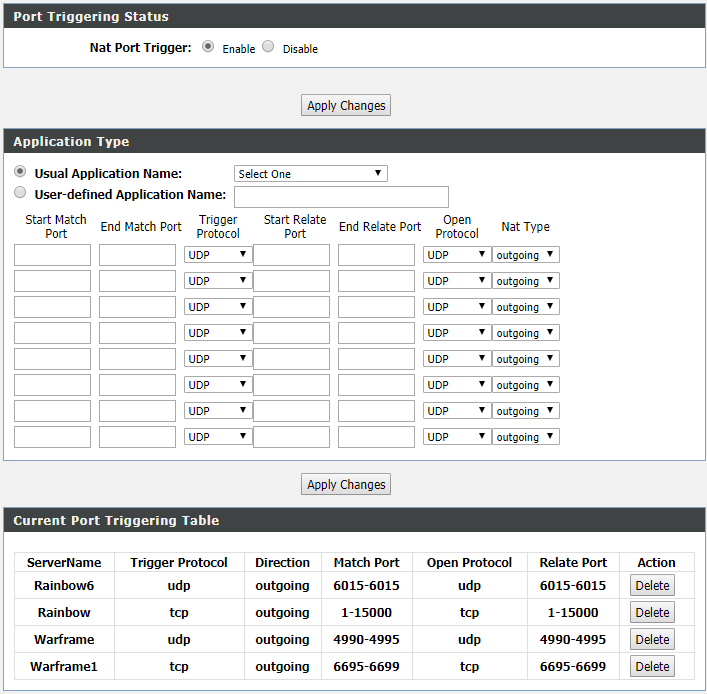
Task: Select the Disable radio for Nat Port Trigger
Action: (x=268, y=47)
